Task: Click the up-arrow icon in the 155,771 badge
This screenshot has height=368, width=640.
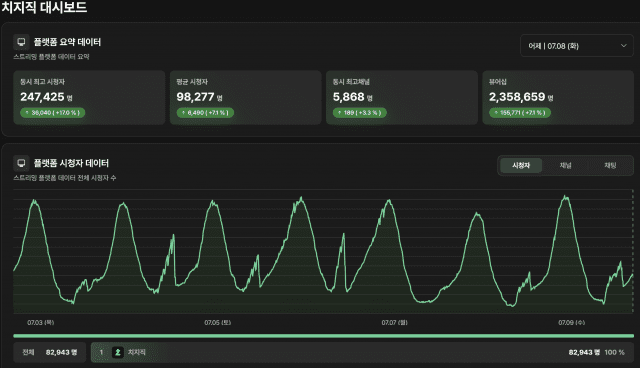Action: click(496, 113)
